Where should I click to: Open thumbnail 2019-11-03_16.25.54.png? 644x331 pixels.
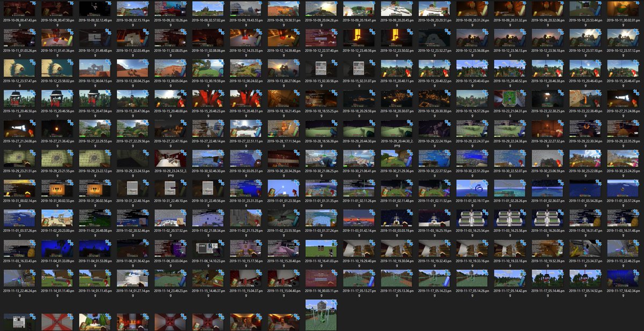coord(472,218)
